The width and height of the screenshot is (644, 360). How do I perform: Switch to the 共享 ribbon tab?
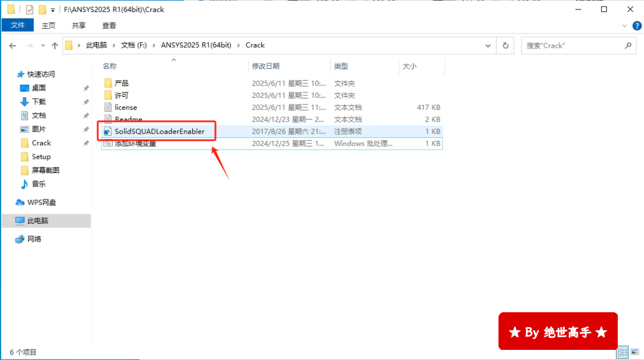pyautogui.click(x=79, y=25)
